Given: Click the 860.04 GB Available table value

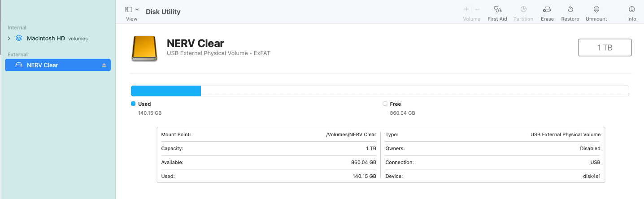Looking at the screenshot, I should (x=363, y=162).
